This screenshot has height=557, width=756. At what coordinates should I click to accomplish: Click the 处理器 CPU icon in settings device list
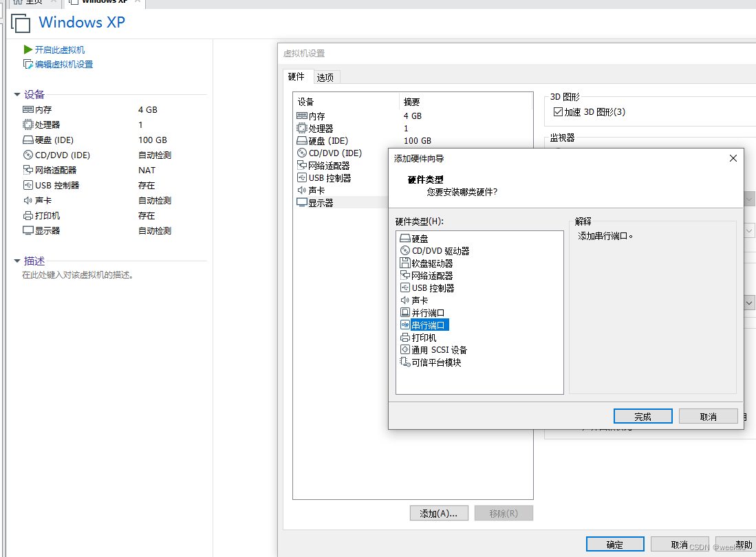pos(302,128)
